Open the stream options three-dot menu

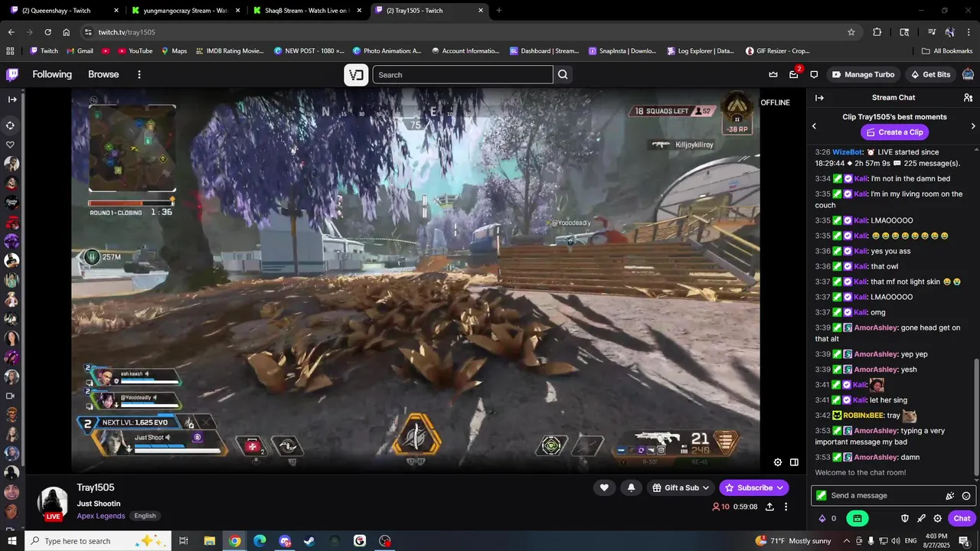786,507
